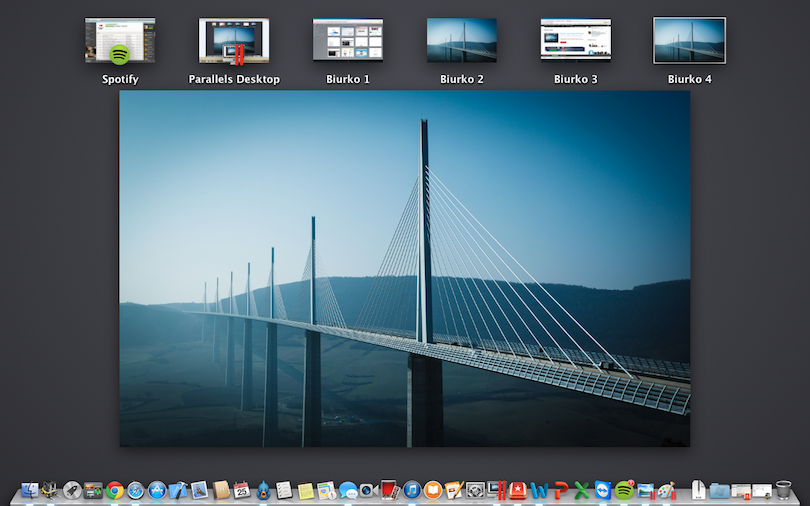The height and width of the screenshot is (506, 810).
Task: Open Launchpad rocket icon in Dock
Action: 72,490
